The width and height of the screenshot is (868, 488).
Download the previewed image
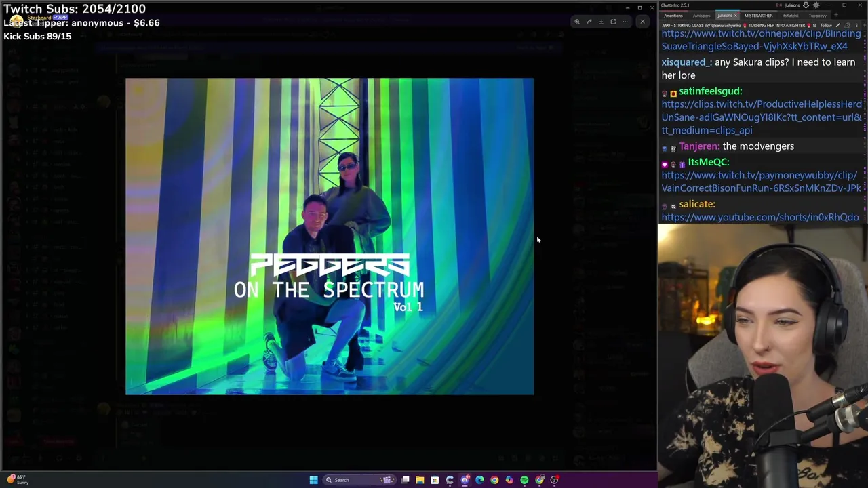(x=601, y=22)
